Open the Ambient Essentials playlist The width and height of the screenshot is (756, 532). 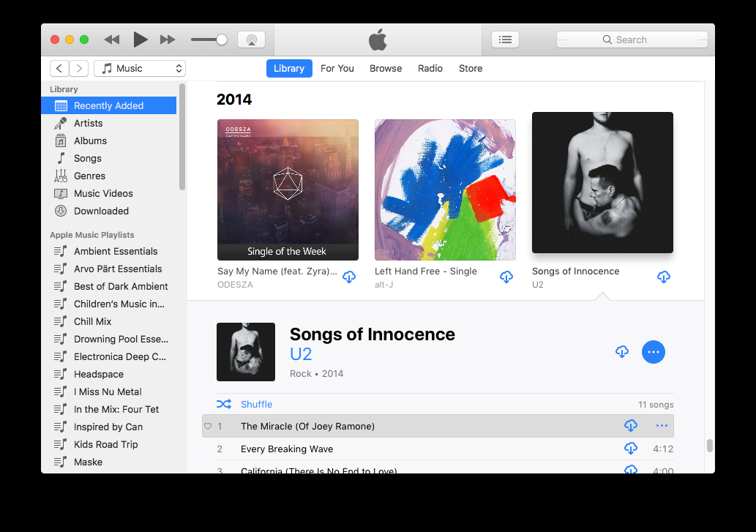tap(109, 252)
